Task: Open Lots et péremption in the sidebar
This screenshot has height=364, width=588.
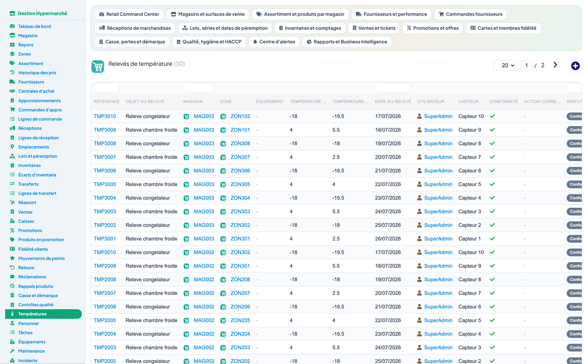Action: pyautogui.click(x=38, y=156)
